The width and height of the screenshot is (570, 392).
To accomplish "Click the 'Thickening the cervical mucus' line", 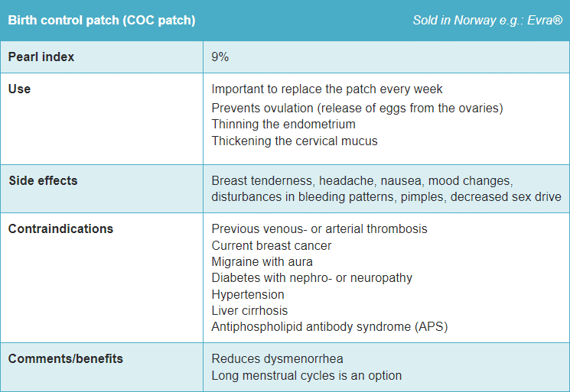I will (294, 141).
